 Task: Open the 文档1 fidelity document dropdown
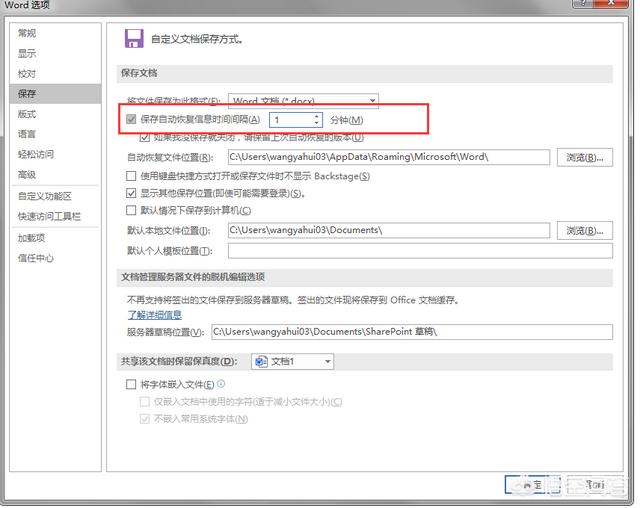click(x=293, y=362)
